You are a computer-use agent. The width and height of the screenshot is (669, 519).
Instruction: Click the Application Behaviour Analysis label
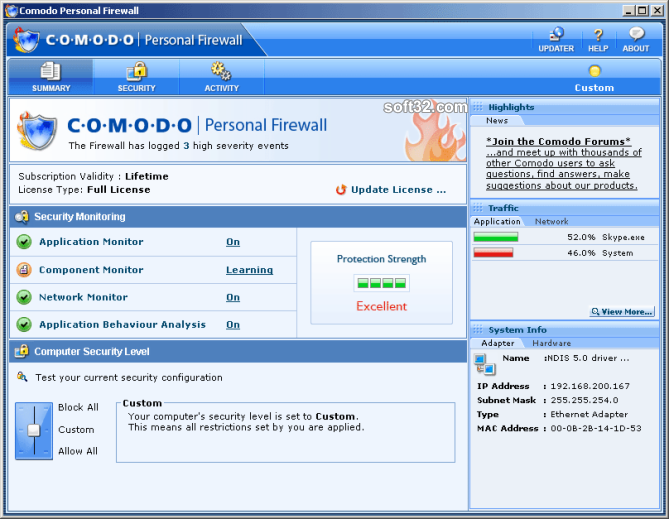pos(122,324)
